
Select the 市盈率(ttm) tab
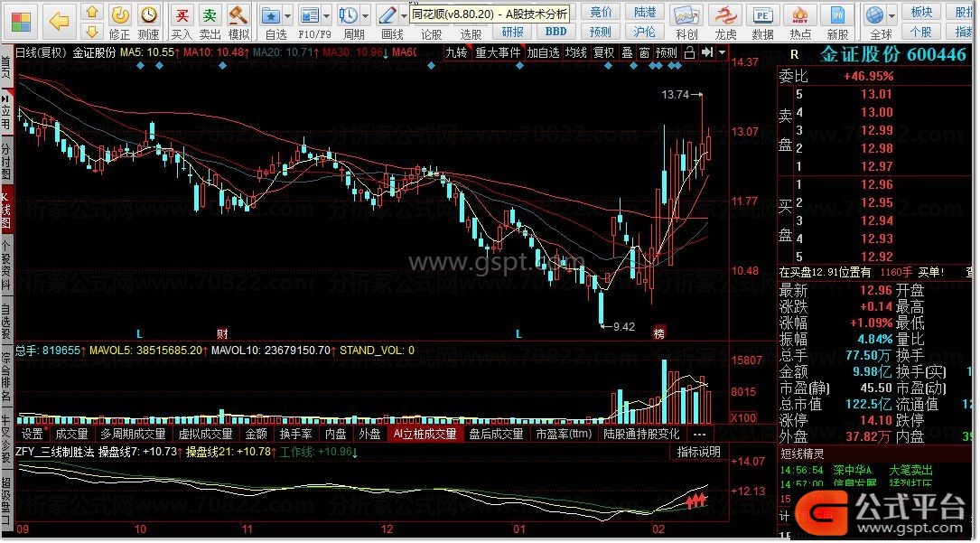pos(563,434)
